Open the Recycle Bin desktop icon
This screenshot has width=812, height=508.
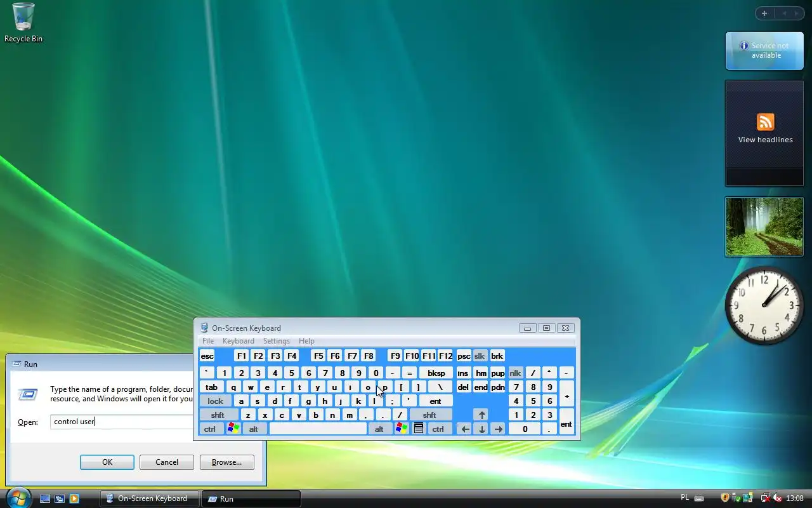[23, 23]
